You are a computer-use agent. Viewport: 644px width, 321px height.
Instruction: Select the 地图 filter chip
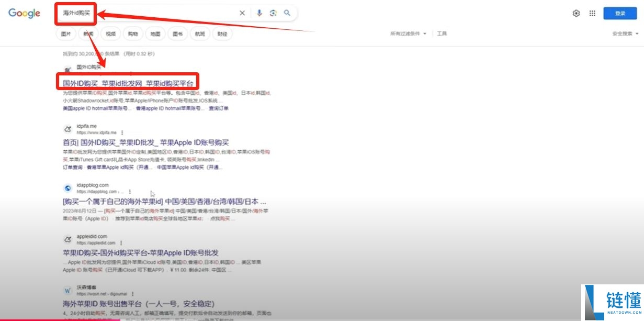click(x=155, y=34)
